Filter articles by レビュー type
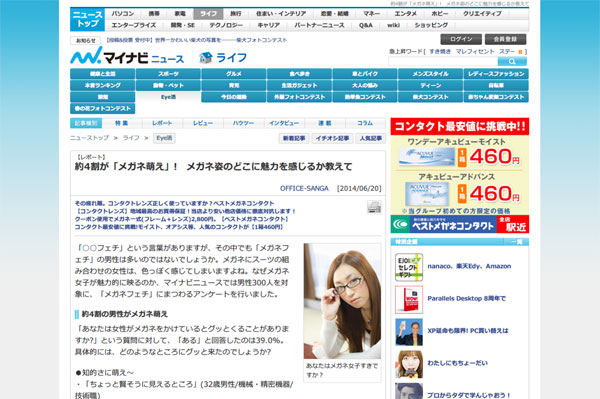The image size is (600, 399). click(203, 123)
